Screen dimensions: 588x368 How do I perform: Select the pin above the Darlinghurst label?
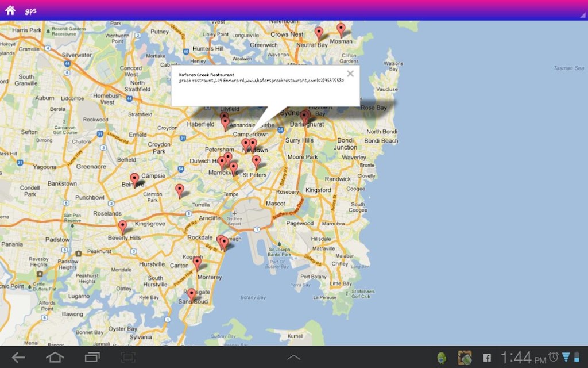point(305,116)
